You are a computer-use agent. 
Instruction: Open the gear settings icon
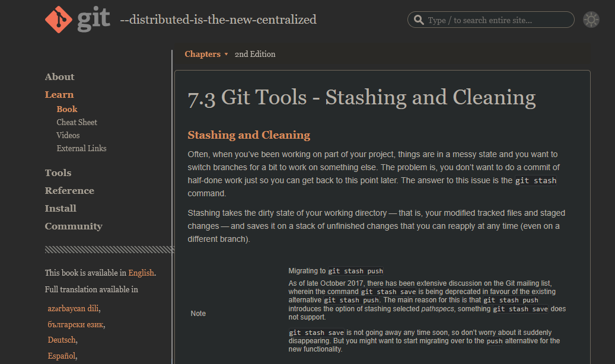(x=591, y=19)
